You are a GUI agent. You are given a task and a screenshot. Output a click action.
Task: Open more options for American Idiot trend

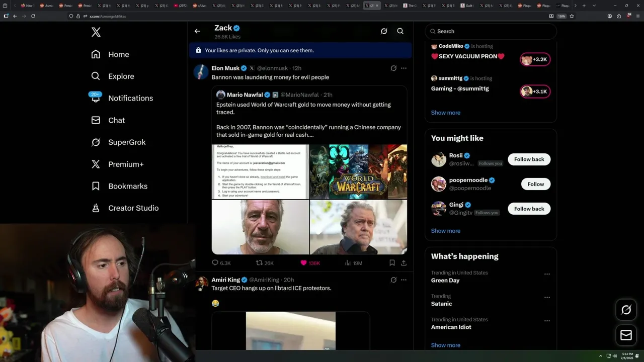click(547, 320)
